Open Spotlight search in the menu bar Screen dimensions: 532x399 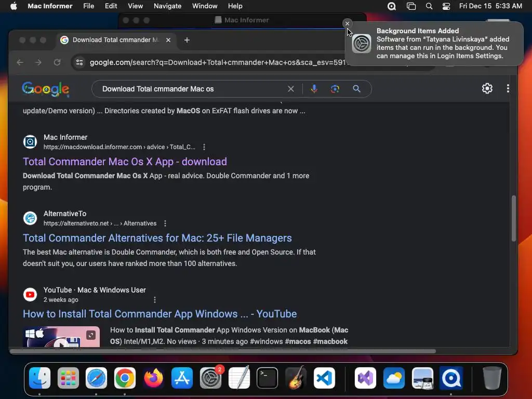pyautogui.click(x=429, y=6)
